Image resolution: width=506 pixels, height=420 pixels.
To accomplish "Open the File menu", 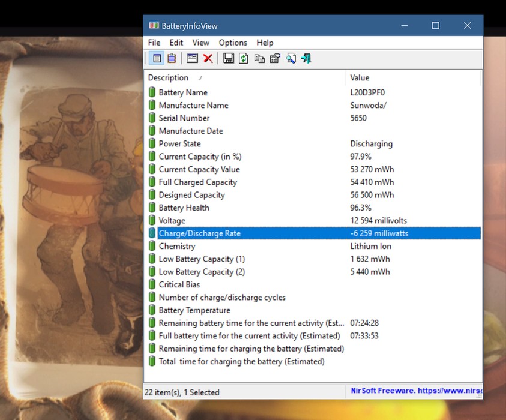I will coord(154,43).
